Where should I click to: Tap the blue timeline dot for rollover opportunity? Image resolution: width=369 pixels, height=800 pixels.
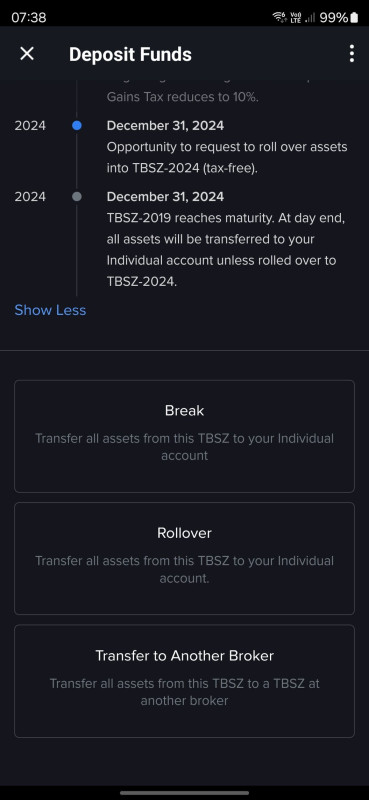pyautogui.click(x=77, y=126)
